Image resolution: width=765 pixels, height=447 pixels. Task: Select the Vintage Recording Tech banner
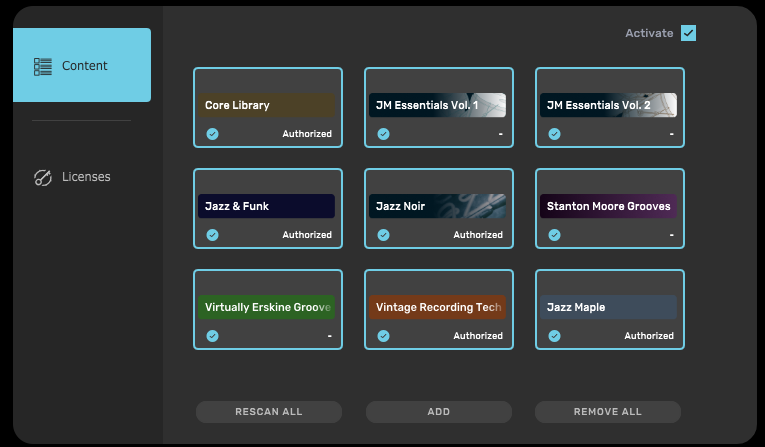click(437, 307)
